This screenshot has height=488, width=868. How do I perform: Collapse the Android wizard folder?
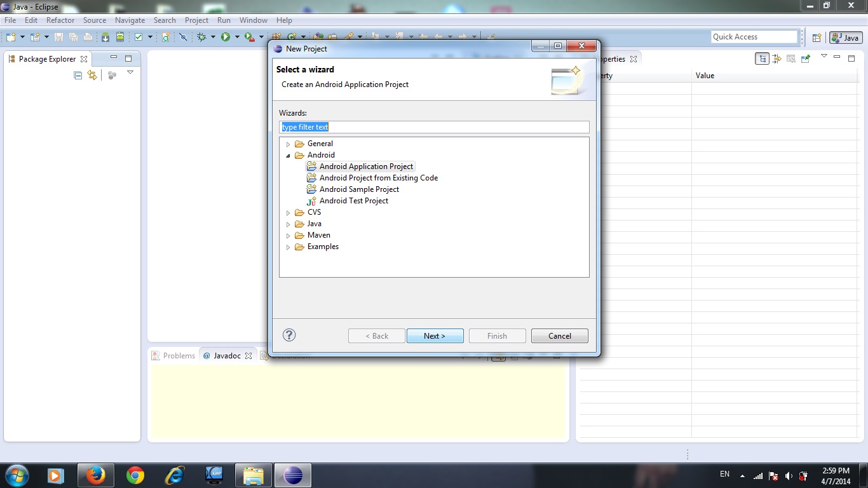click(288, 156)
